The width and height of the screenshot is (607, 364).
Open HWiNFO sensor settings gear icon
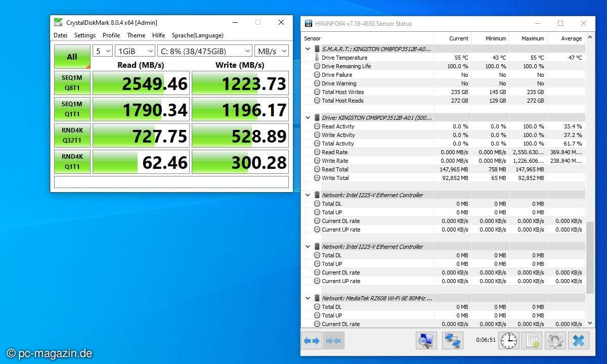555,341
